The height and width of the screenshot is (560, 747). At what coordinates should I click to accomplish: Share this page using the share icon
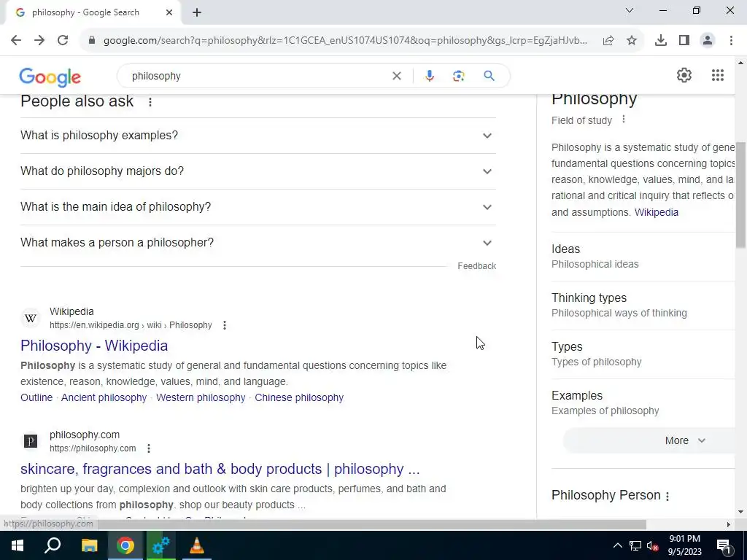[608, 41]
